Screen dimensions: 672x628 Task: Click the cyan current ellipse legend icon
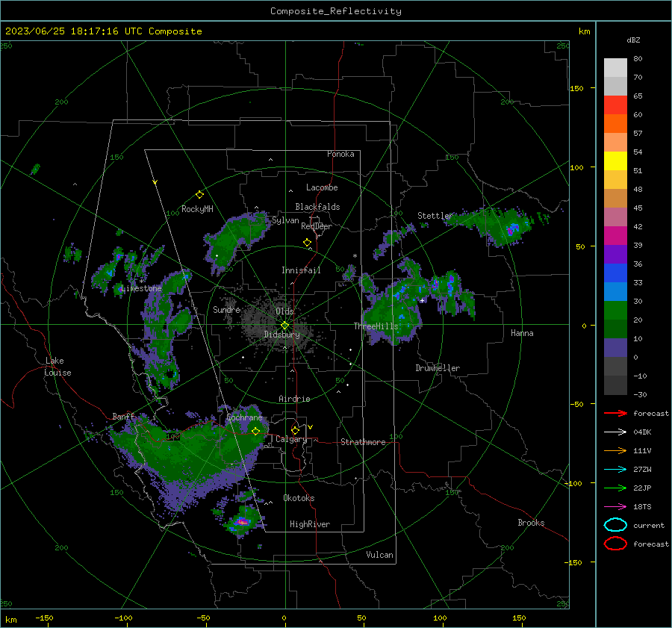(x=615, y=525)
